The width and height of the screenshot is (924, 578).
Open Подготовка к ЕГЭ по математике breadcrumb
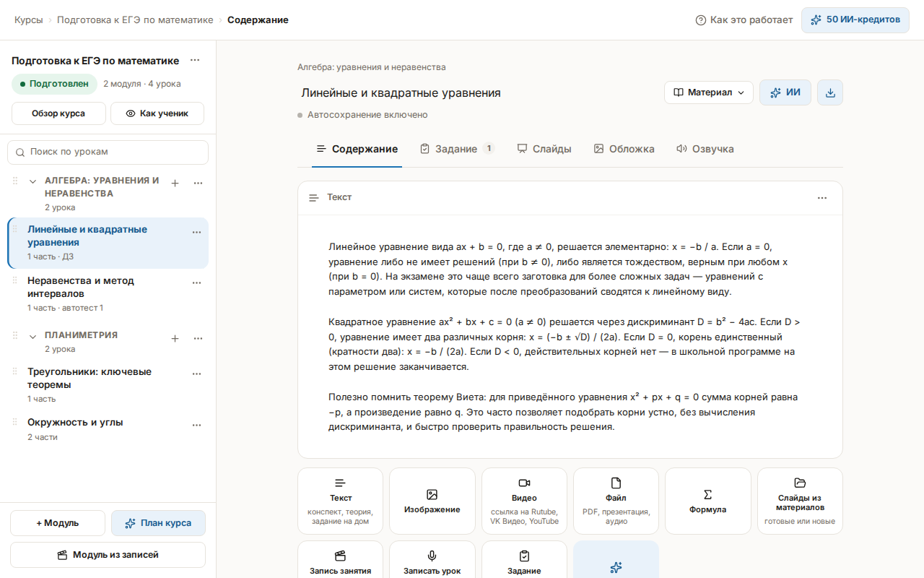point(135,20)
